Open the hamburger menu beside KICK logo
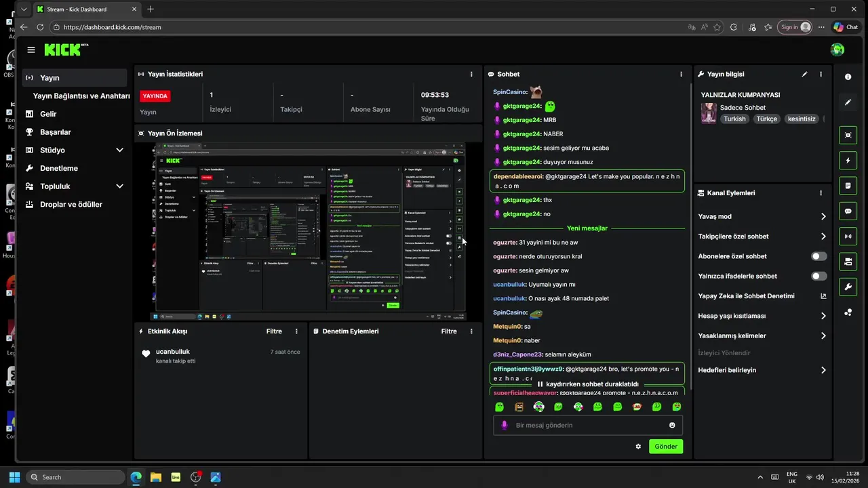Viewport: 868px width, 488px height. [x=31, y=49]
